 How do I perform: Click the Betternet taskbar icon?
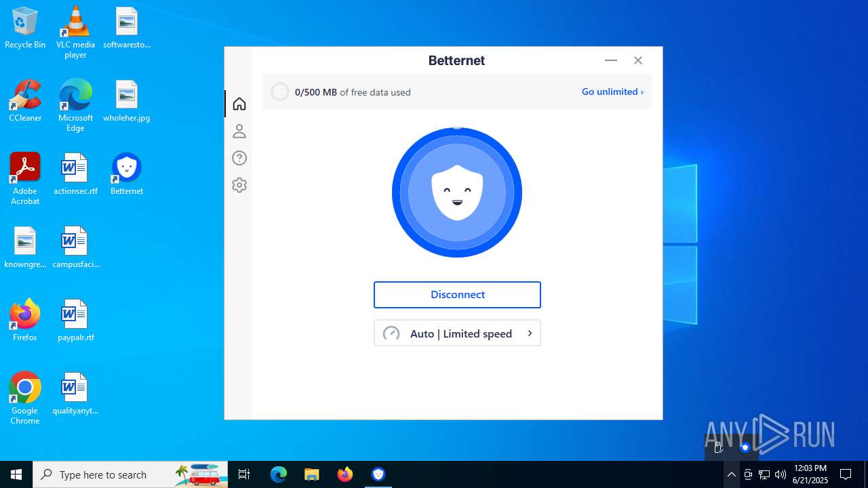point(378,474)
